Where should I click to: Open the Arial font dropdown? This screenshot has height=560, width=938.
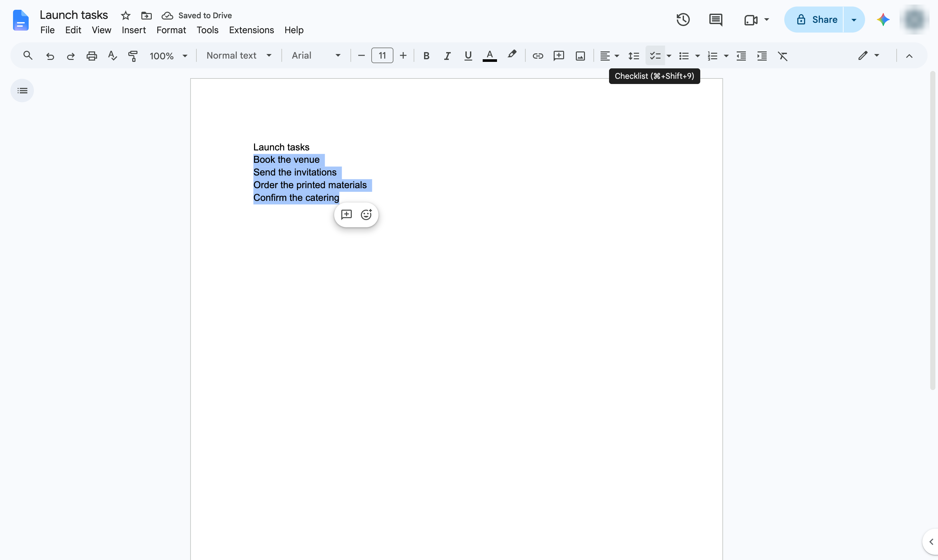(316, 56)
